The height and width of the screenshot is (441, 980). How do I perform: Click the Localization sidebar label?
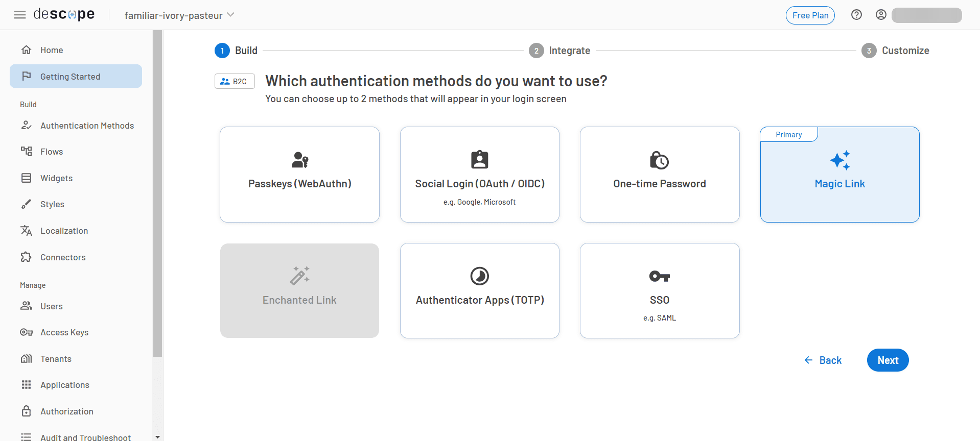[64, 231]
